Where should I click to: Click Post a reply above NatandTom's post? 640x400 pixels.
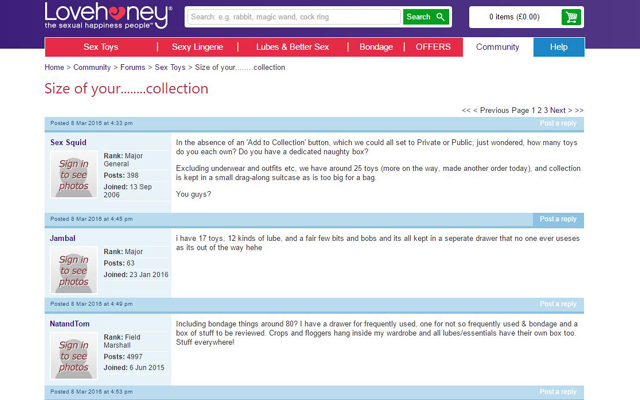[x=558, y=304]
